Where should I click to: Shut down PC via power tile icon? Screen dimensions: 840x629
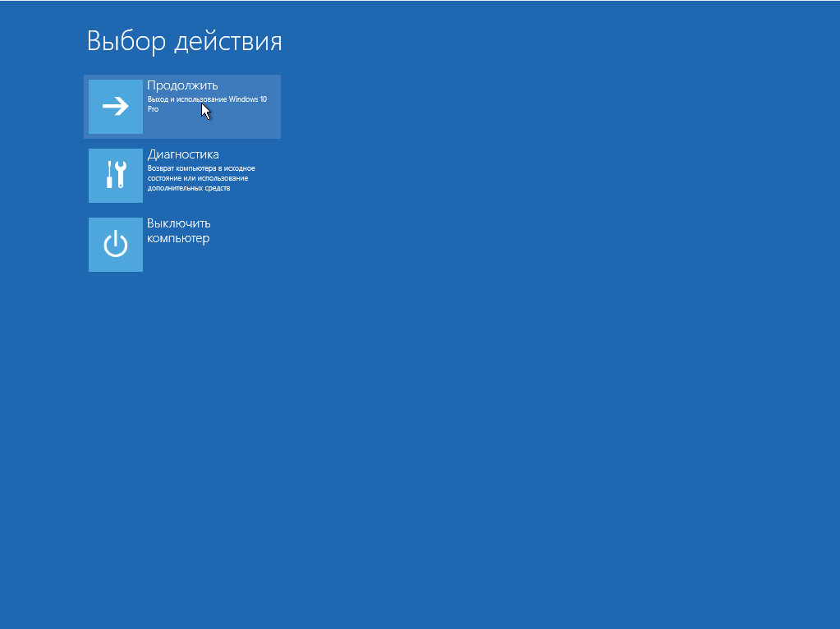(115, 245)
